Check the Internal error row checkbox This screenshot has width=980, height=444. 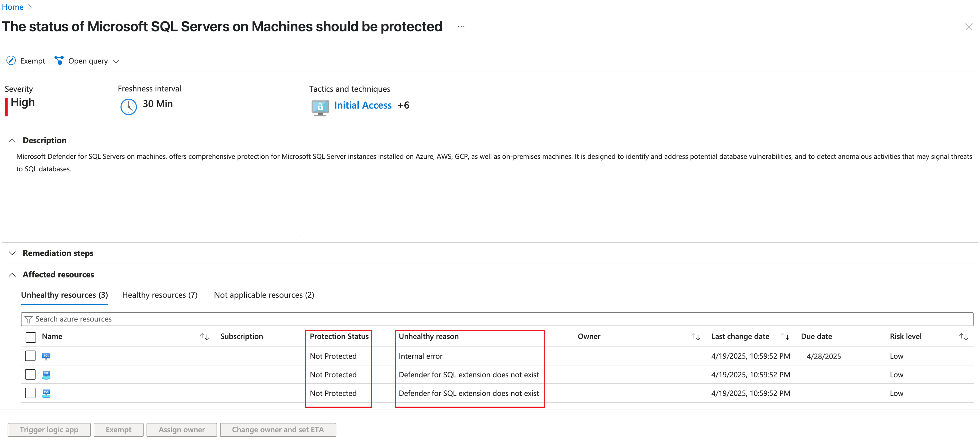coord(30,356)
